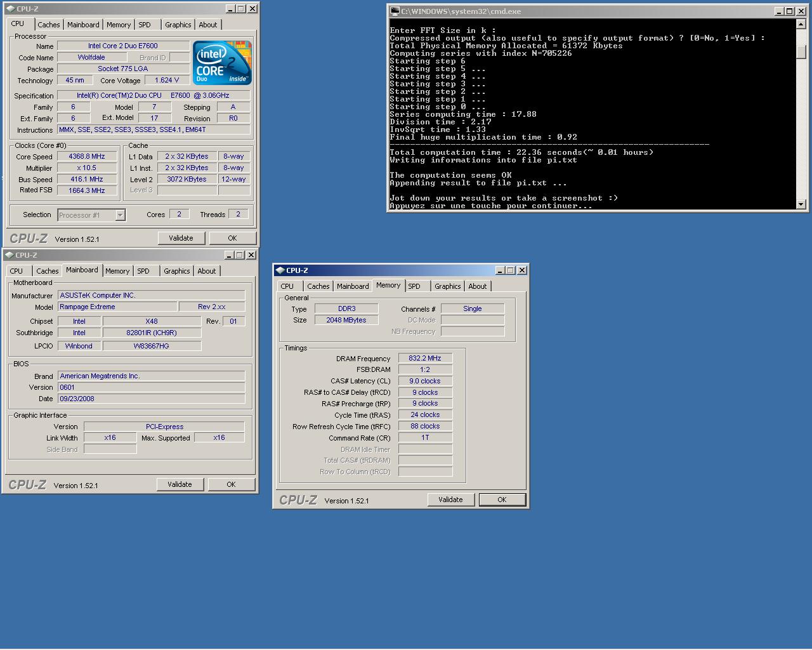Image resolution: width=812 pixels, height=650 pixels.
Task: Click Validate in the Mainboard window
Action: point(180,484)
